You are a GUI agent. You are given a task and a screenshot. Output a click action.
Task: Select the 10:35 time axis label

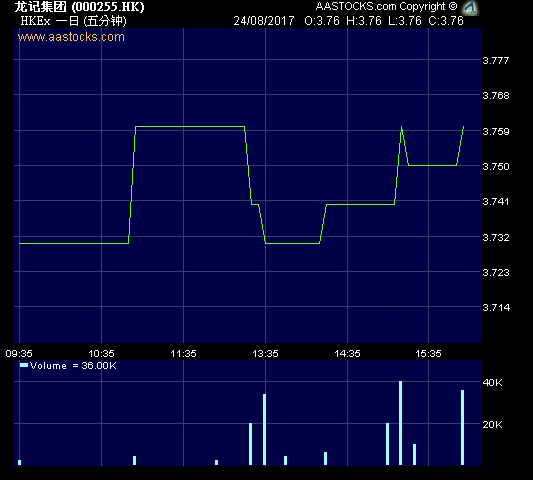point(101,354)
